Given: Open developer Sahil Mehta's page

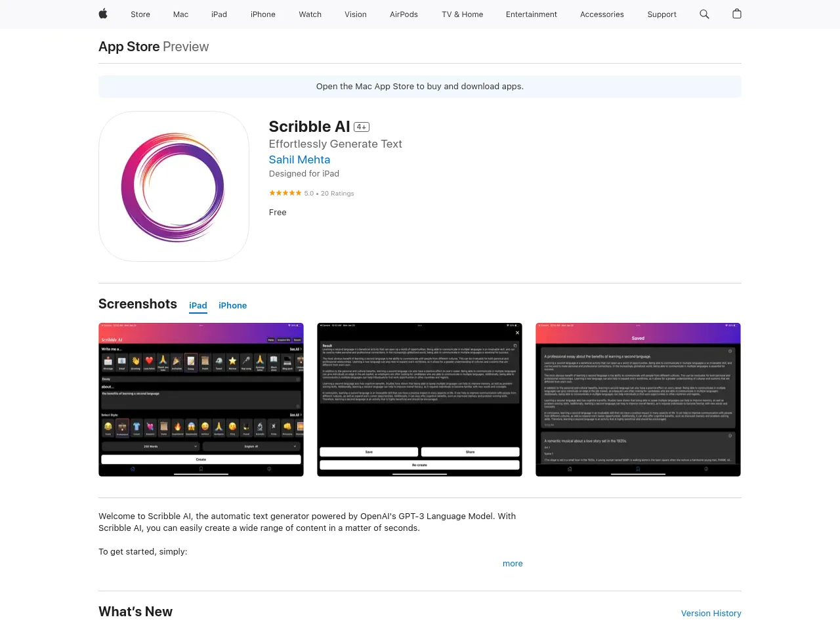Looking at the screenshot, I should [x=299, y=159].
